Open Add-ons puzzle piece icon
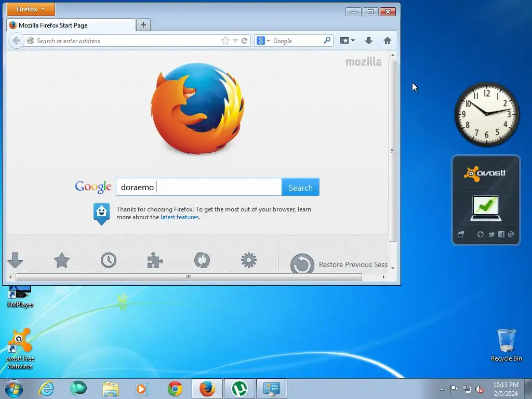 (155, 261)
